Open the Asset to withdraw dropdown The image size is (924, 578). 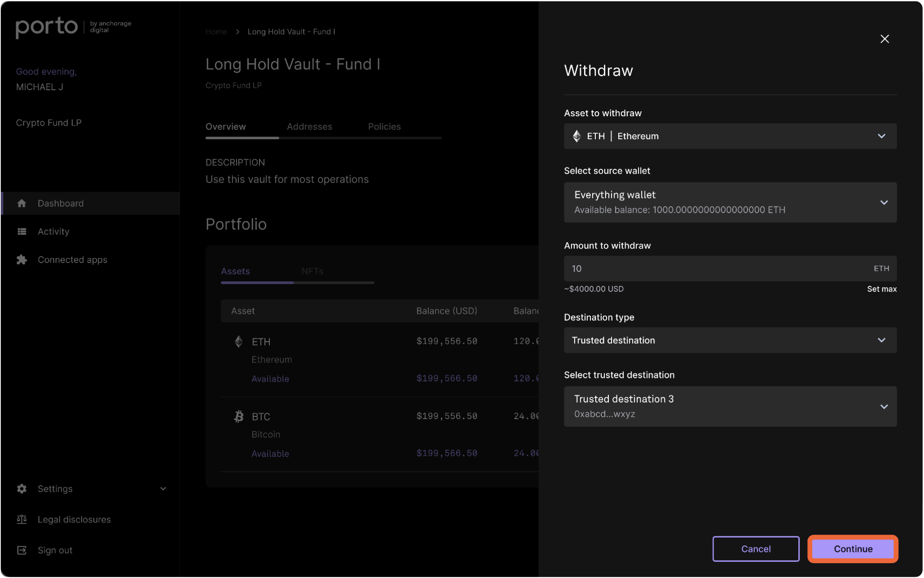[730, 136]
